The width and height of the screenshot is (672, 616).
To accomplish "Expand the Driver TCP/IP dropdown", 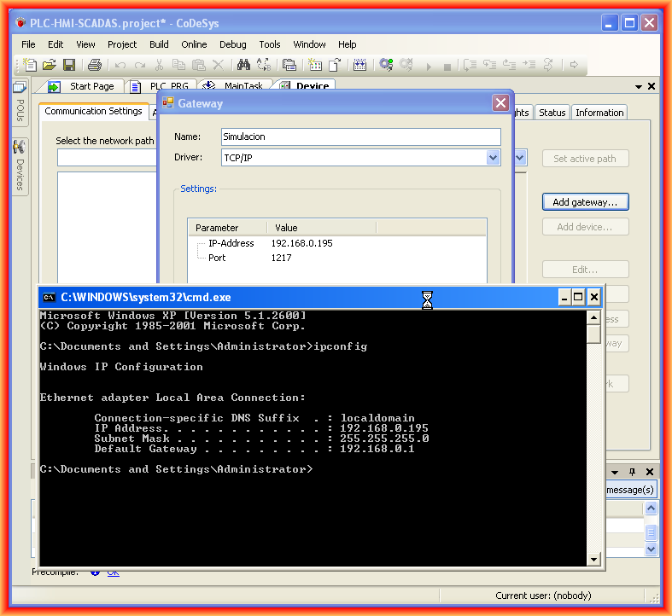I will pos(493,158).
